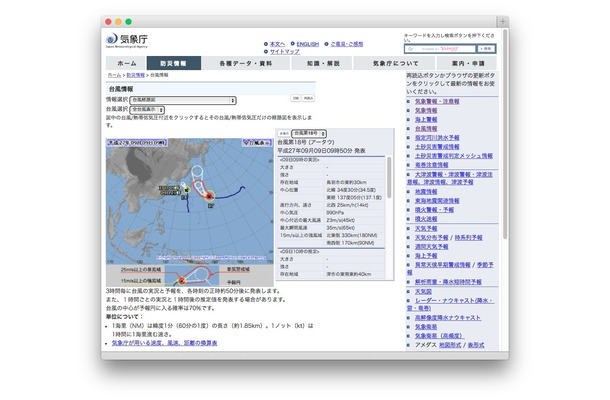This screenshot has width=610, height=400.
Task: Click the 気象庁 logo in the header
Action: tap(127, 40)
